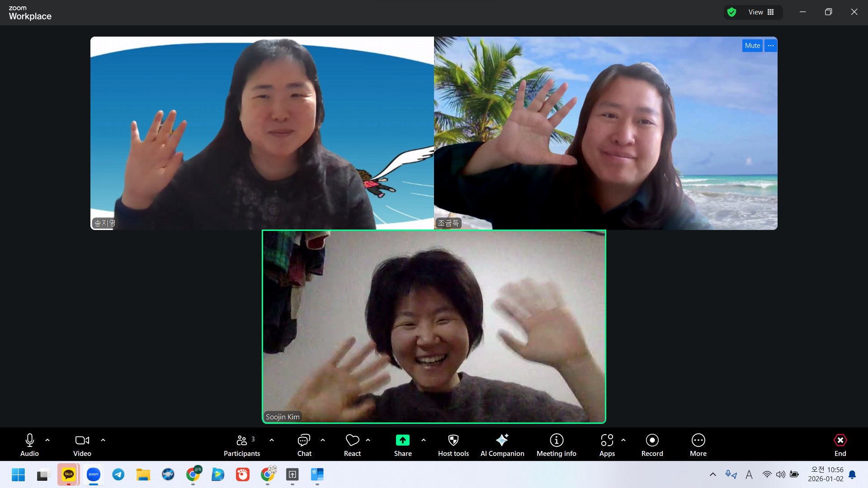This screenshot has width=868, height=488.
Task: Start recording with Record button
Action: coord(652,441)
